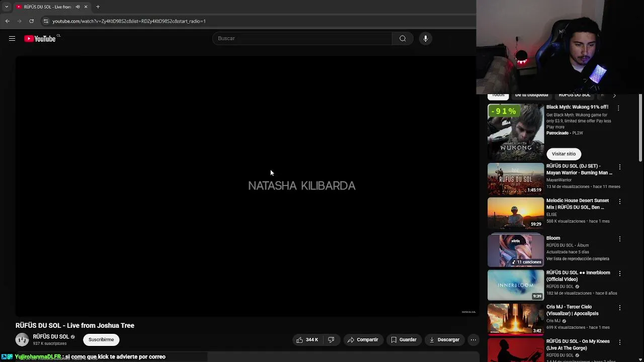The height and width of the screenshot is (362, 644).
Task: Click the Black Myth: Wukong 91% off title
Action: 577,107
